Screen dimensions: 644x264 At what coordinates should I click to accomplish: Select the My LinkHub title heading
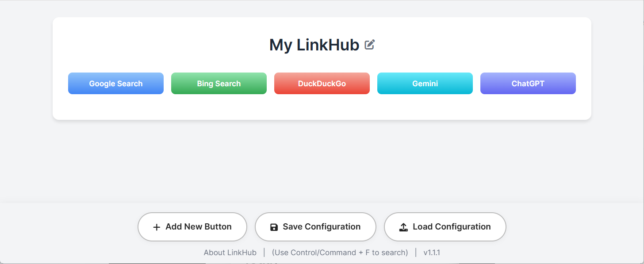(x=314, y=45)
